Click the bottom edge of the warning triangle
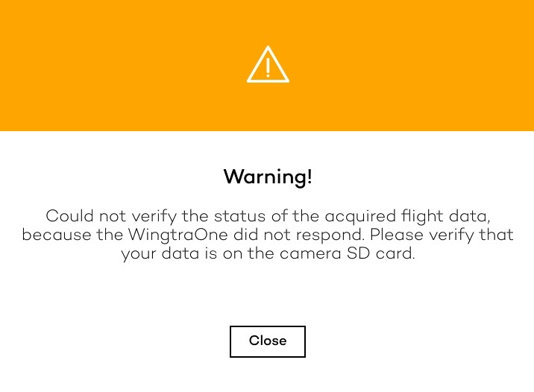The width and height of the screenshot is (534, 392). (268, 80)
